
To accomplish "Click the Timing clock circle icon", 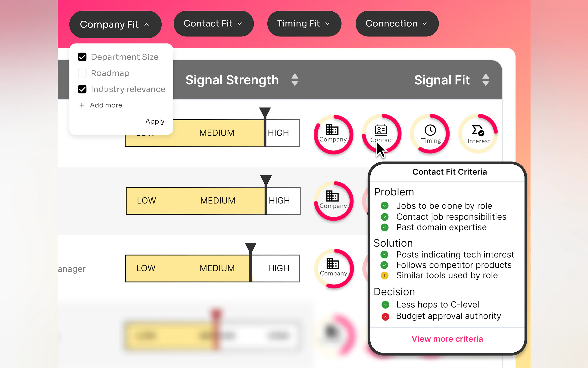I will (x=430, y=134).
